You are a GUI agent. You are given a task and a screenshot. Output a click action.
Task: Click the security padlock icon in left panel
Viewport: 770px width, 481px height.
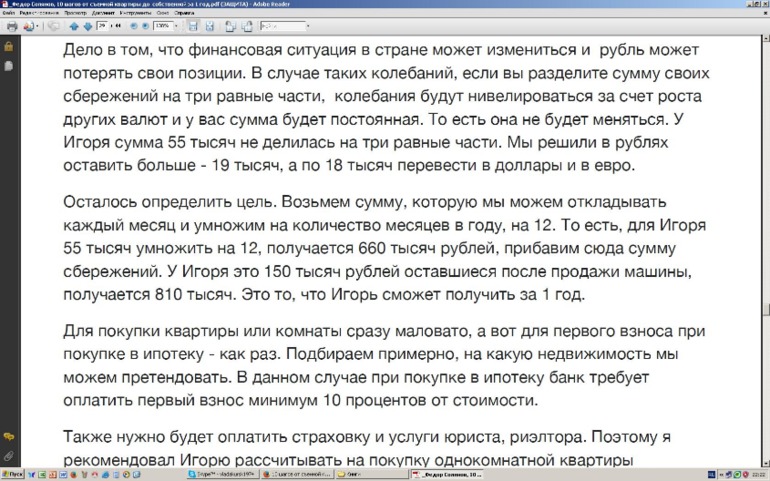8,47
